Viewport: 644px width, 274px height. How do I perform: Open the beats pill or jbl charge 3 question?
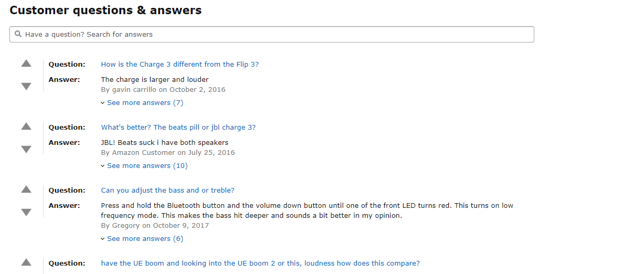(178, 128)
